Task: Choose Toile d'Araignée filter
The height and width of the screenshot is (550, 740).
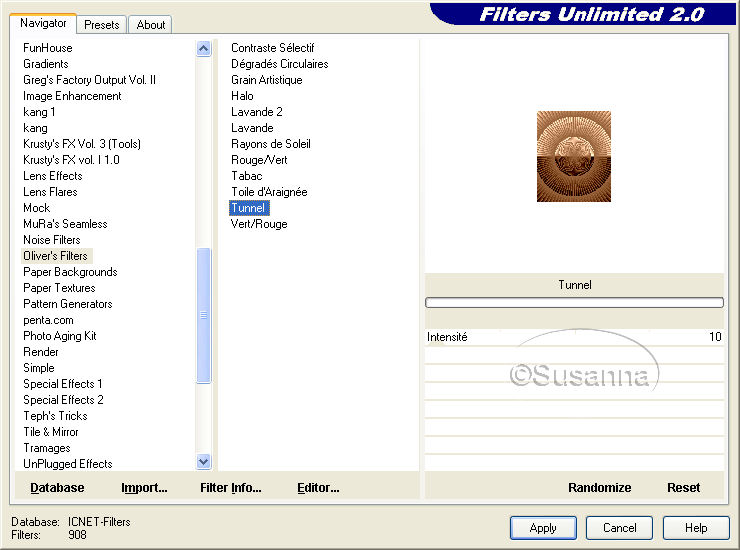Action: [x=269, y=192]
